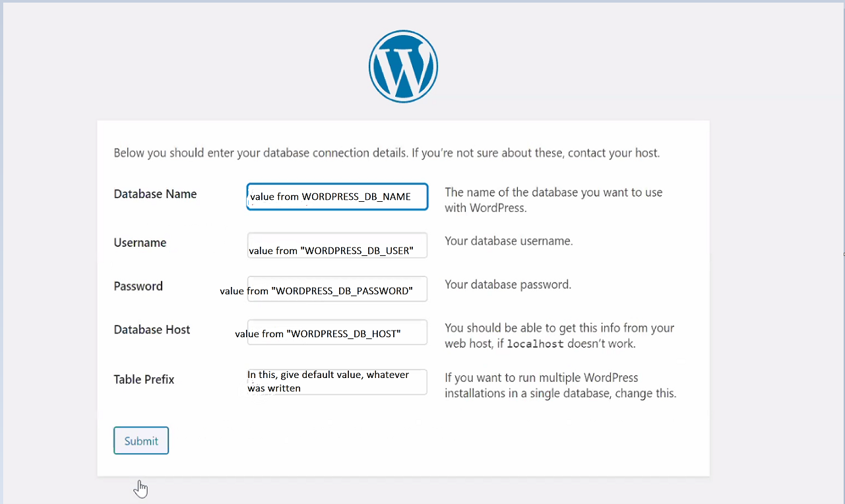Click the Database Host input field
Screen dimensions: 845x504
pyautogui.click(x=337, y=332)
